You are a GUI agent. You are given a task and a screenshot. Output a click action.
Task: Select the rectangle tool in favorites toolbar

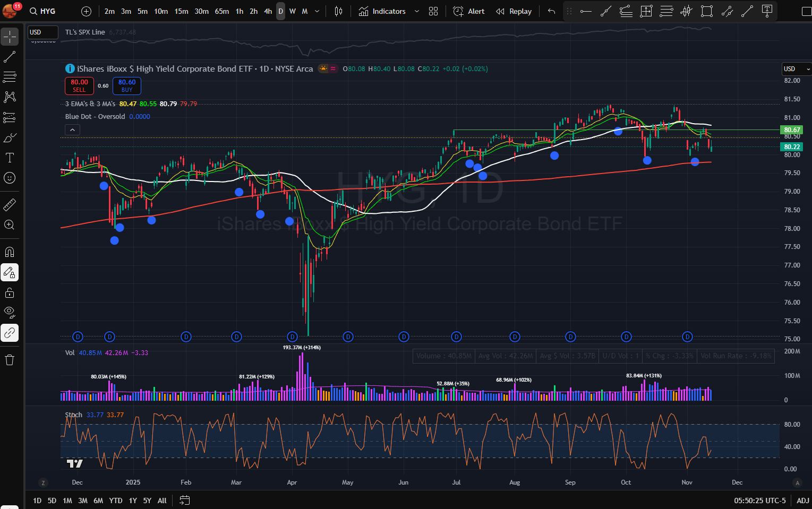click(707, 11)
